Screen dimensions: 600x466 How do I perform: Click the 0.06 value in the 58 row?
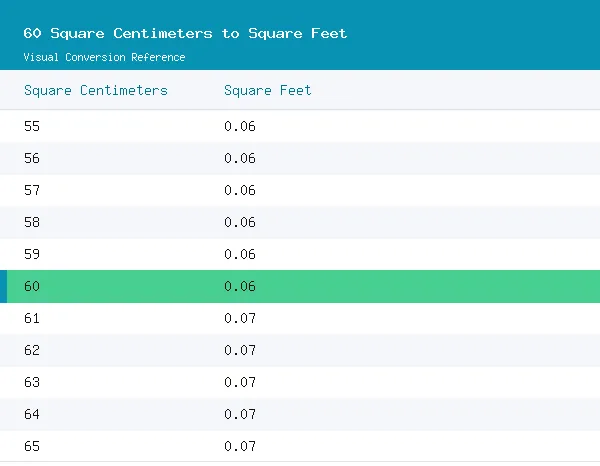click(240, 222)
